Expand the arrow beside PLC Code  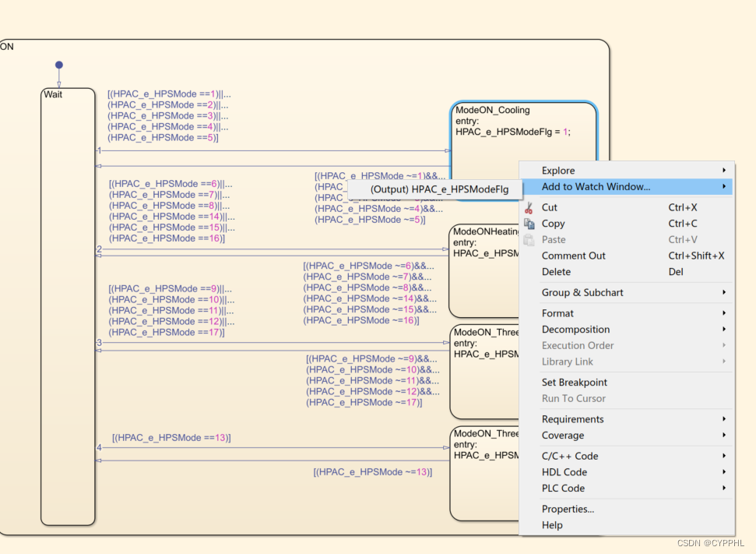tap(724, 488)
